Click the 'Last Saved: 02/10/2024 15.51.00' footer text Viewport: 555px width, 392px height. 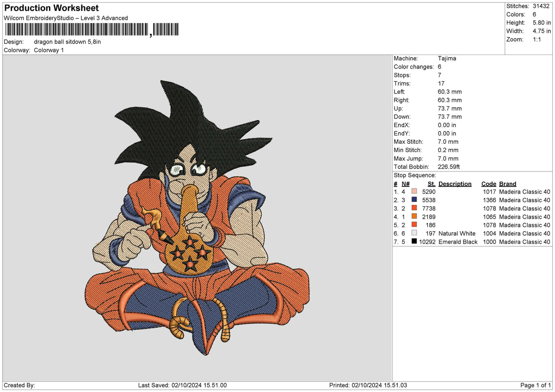(x=182, y=385)
